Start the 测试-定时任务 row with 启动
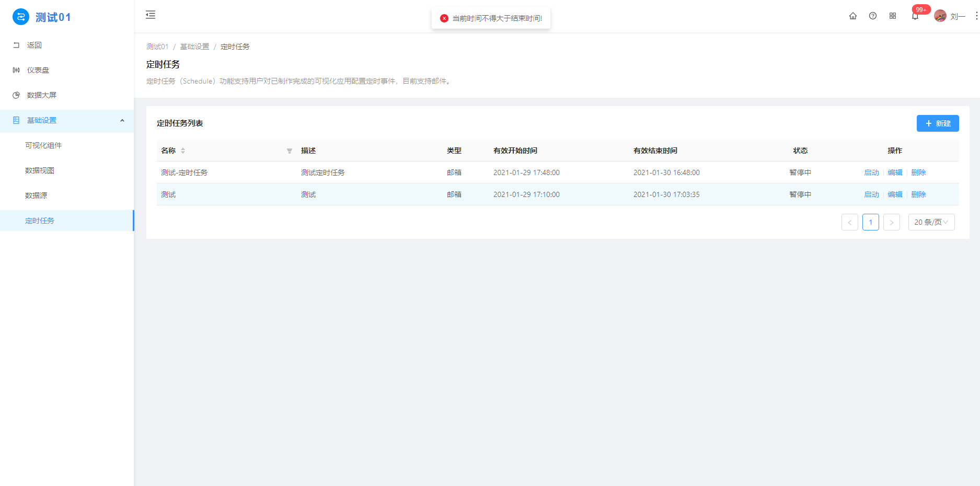Viewport: 980px width, 486px height. point(871,172)
